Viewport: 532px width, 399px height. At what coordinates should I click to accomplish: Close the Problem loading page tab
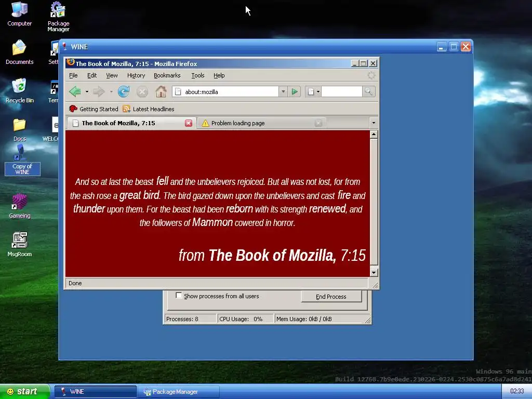[x=318, y=123]
